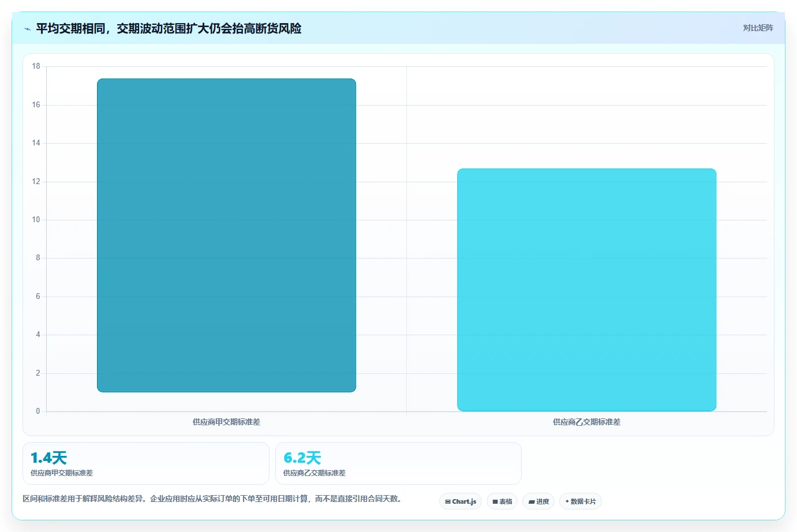
Task: Click the 供应商乙交期标准差 x-axis label
Action: point(586,422)
